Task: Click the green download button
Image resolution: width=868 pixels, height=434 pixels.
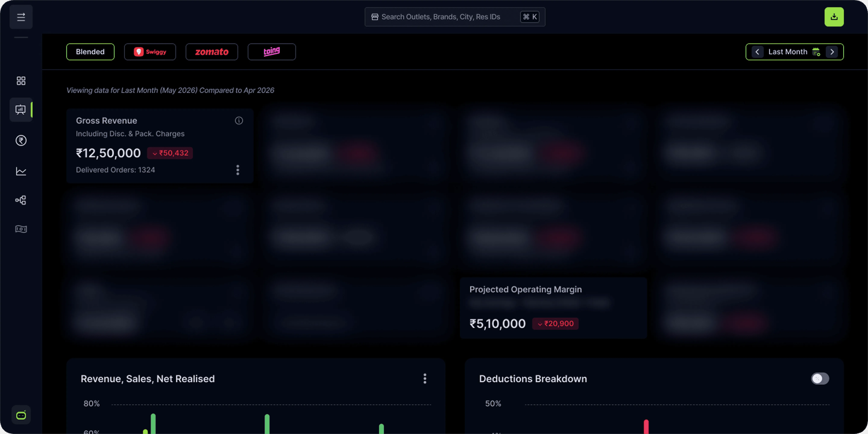Action: 834,17
